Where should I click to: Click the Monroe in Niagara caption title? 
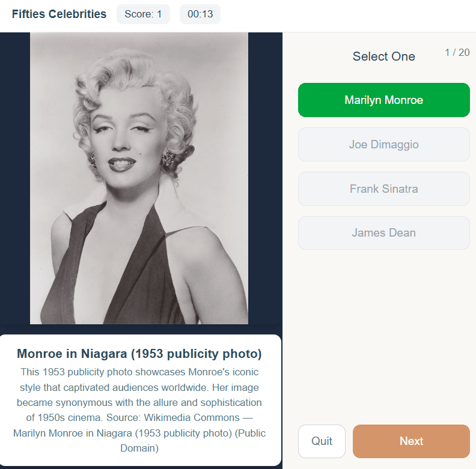139,354
